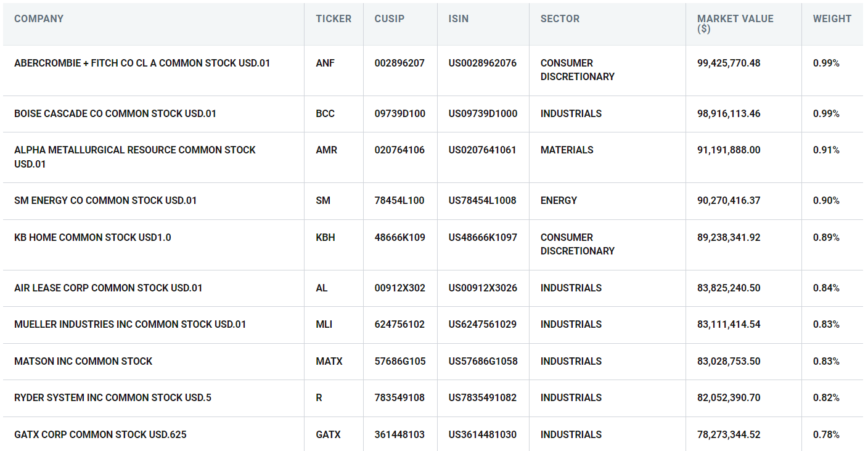Image resolution: width=868 pixels, height=451 pixels.
Task: Click the CUSIP column header
Action: point(390,19)
